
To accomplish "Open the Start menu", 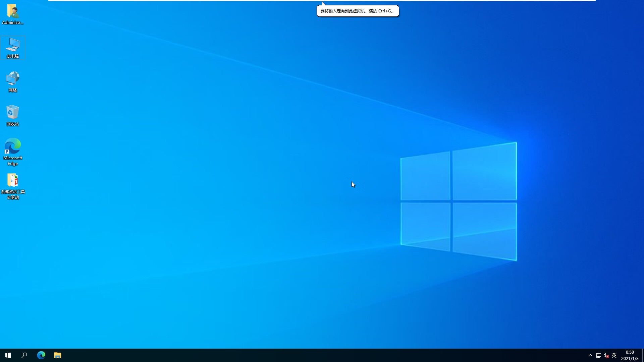I will click(x=7, y=355).
